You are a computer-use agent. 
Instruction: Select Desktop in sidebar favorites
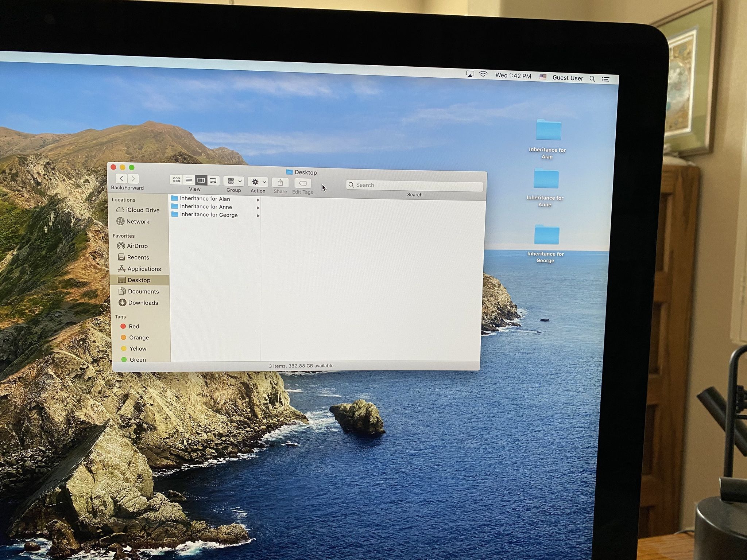[x=140, y=280]
